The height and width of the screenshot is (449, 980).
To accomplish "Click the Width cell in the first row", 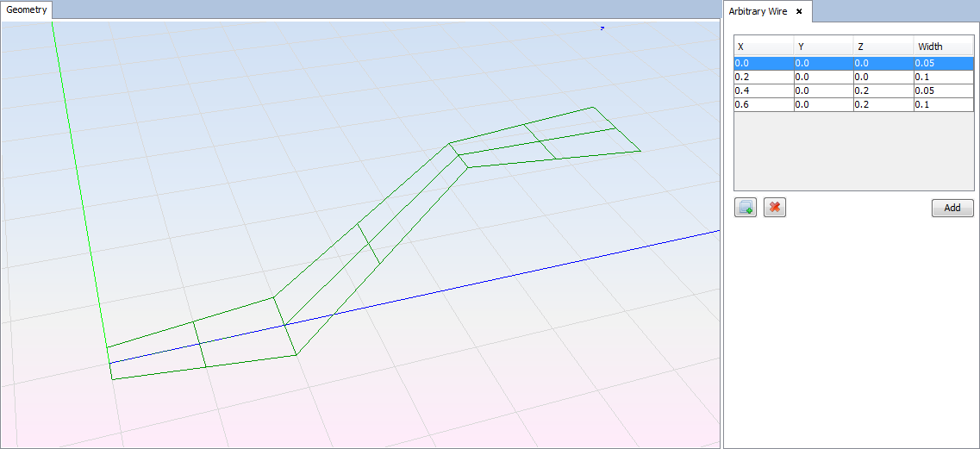I will tap(944, 63).
